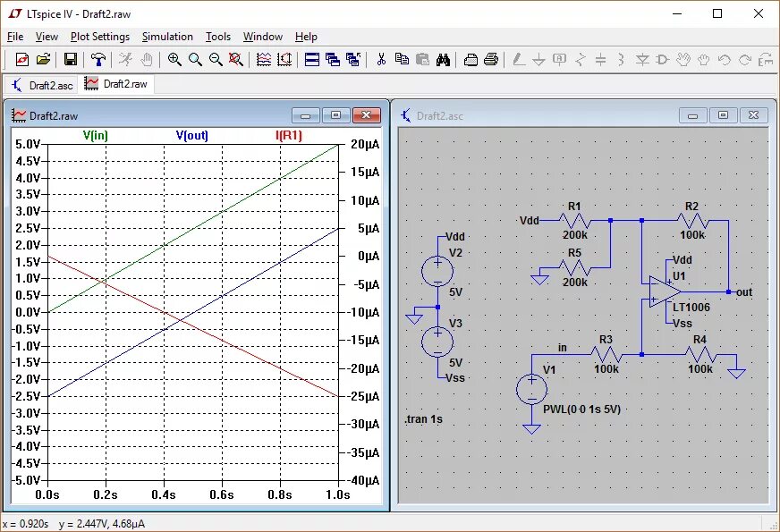Click the Zoom In magnifier icon
The width and height of the screenshot is (780, 532).
click(174, 60)
